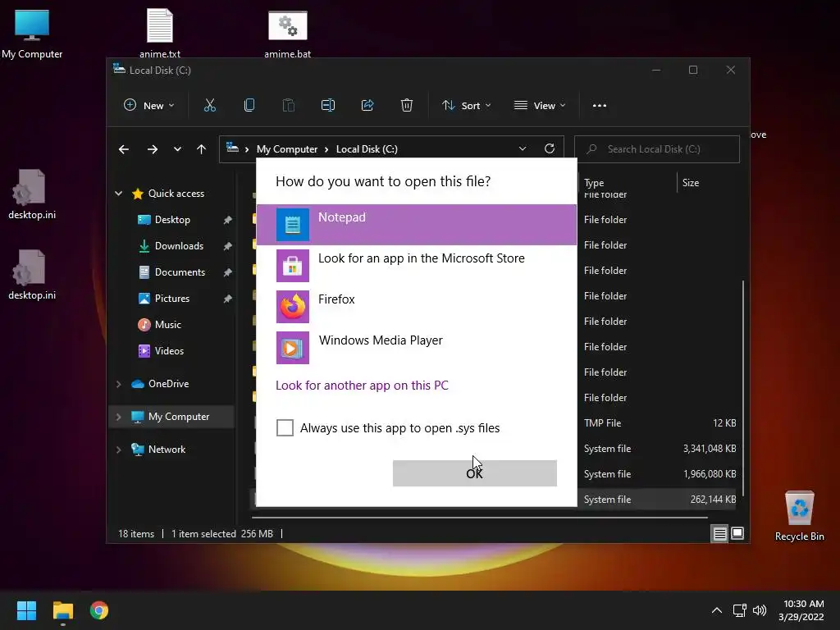Screen dimensions: 840x630
Task: Click OK in the open-with dialog
Action: click(x=475, y=473)
